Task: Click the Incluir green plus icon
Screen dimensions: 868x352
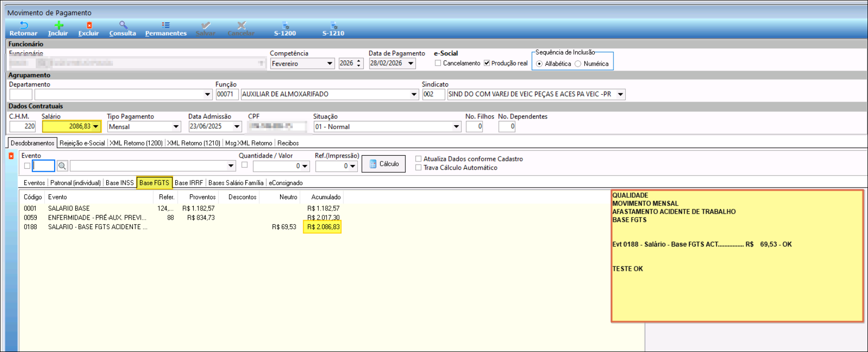Action: [x=58, y=26]
